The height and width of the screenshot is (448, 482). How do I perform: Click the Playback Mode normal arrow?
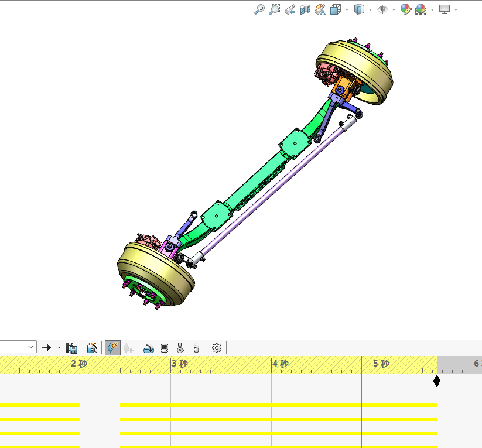(46, 348)
